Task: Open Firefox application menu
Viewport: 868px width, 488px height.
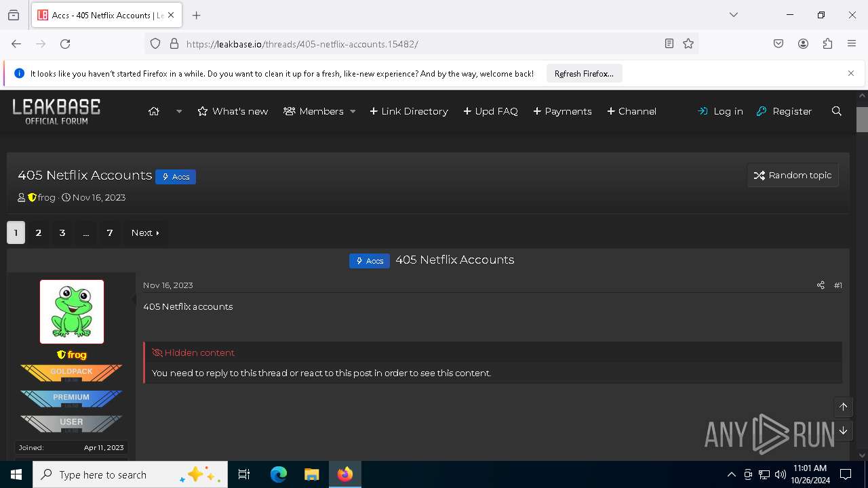Action: (852, 43)
